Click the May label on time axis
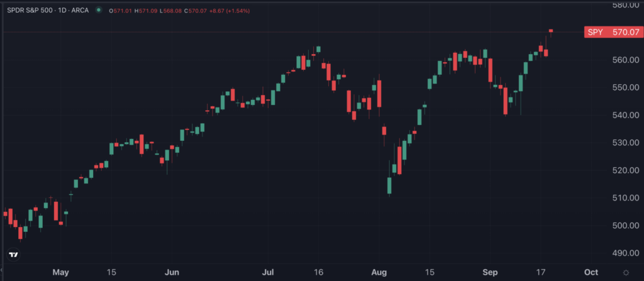 (61, 272)
